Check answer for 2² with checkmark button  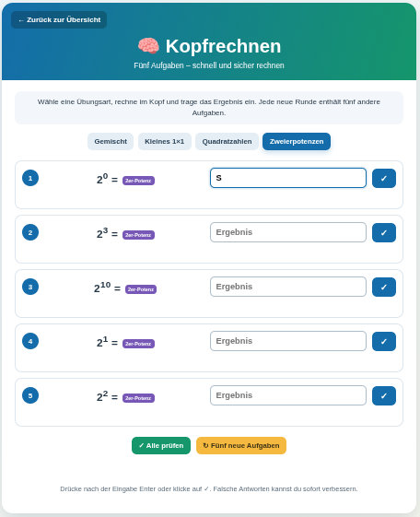[384, 396]
